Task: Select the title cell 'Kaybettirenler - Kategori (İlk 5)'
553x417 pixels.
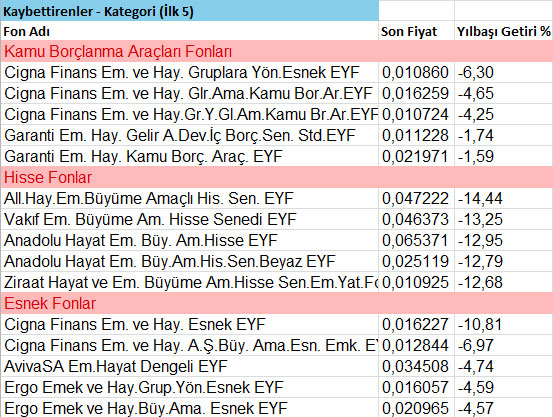Action: click(x=190, y=11)
